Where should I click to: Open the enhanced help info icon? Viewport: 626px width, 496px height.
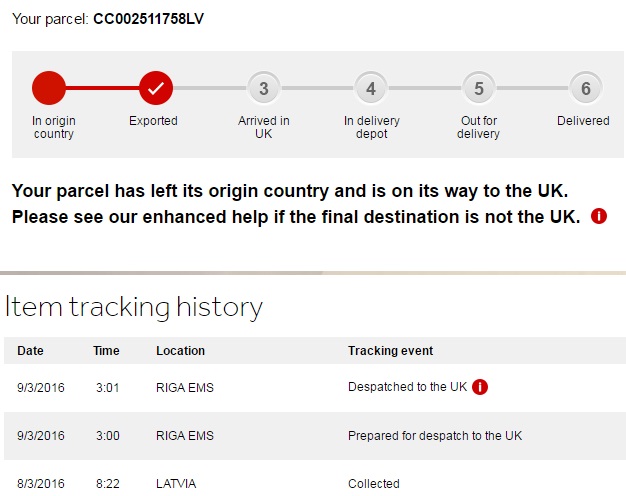(599, 216)
